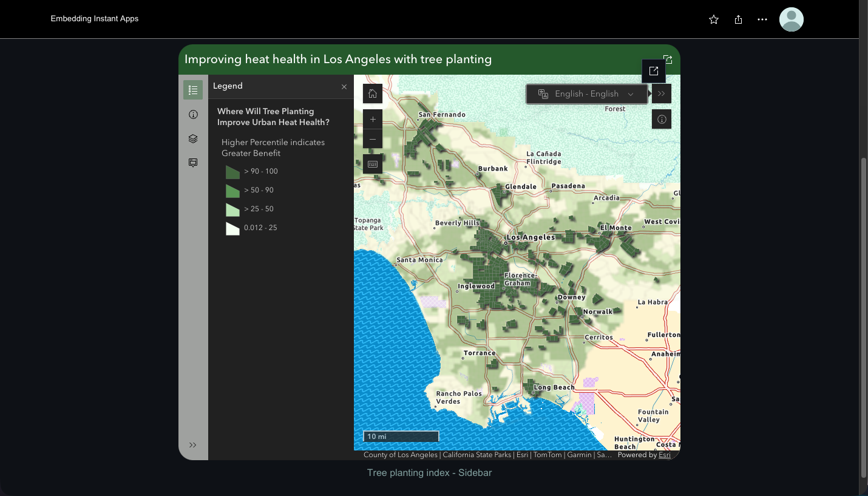Collapse the sidebar with double-chevron
868x496 pixels.
(x=193, y=444)
